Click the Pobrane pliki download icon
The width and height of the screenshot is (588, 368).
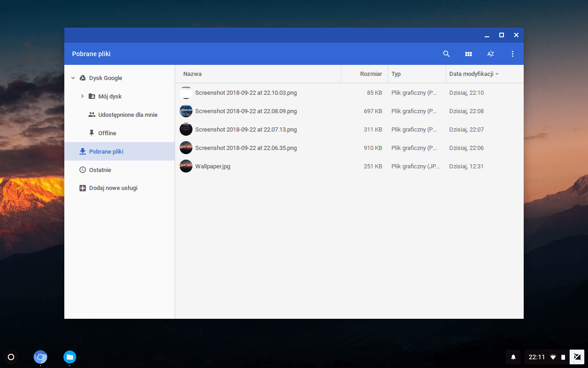tap(83, 151)
